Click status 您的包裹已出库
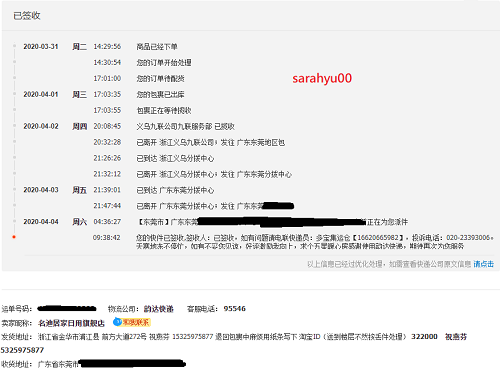Screen dimensions: 500x372 click(x=160, y=95)
